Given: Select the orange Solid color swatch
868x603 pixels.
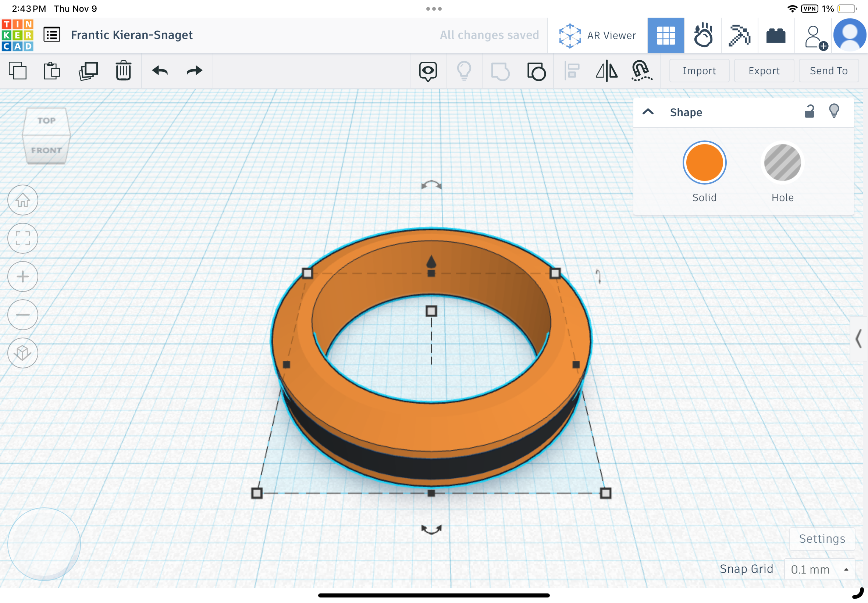Looking at the screenshot, I should pyautogui.click(x=704, y=163).
